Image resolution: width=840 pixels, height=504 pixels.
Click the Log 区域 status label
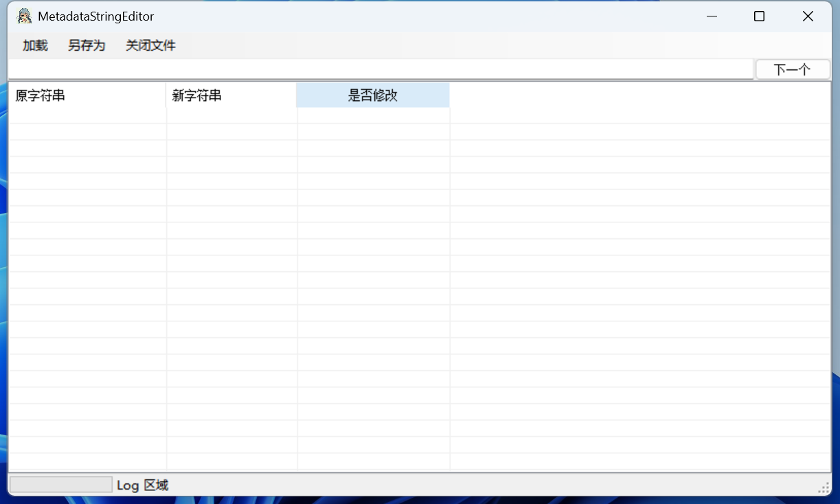[142, 485]
